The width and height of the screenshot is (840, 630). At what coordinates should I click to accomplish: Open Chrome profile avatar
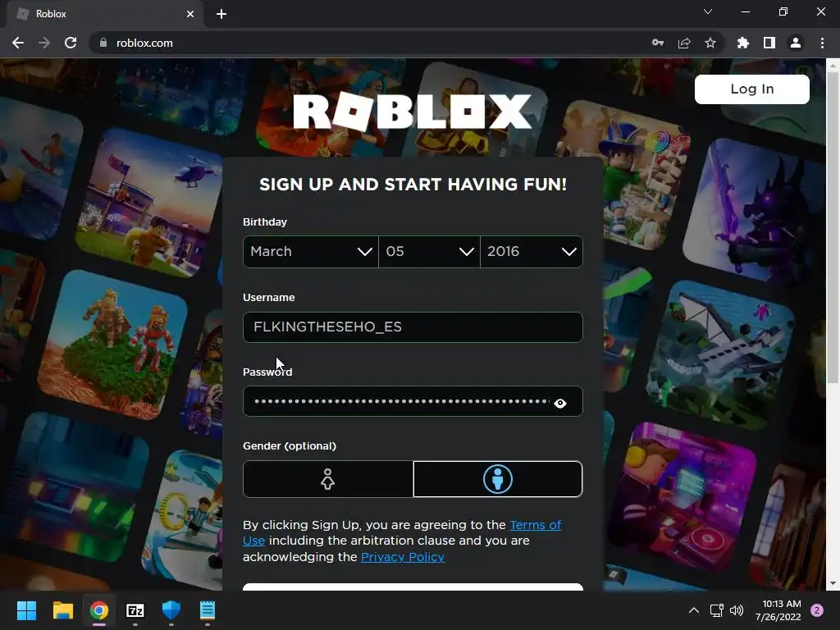point(796,43)
